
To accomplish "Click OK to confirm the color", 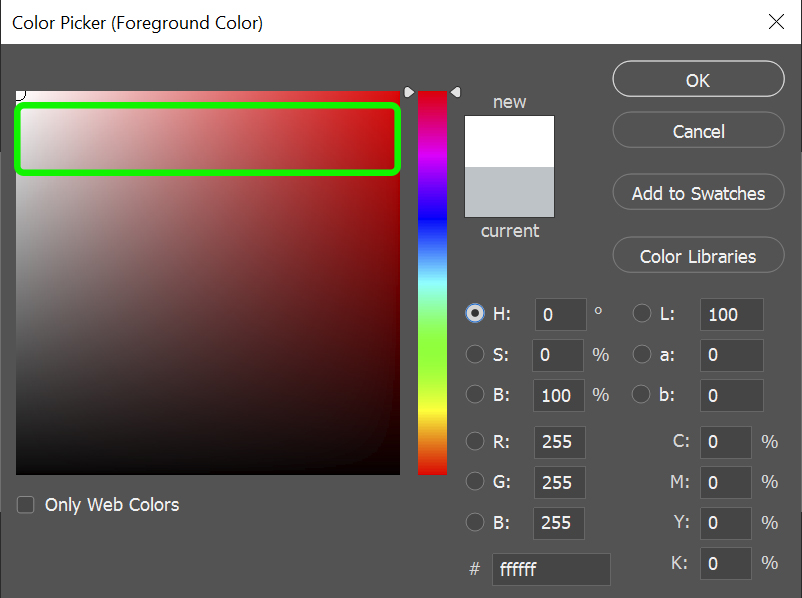I will (698, 80).
